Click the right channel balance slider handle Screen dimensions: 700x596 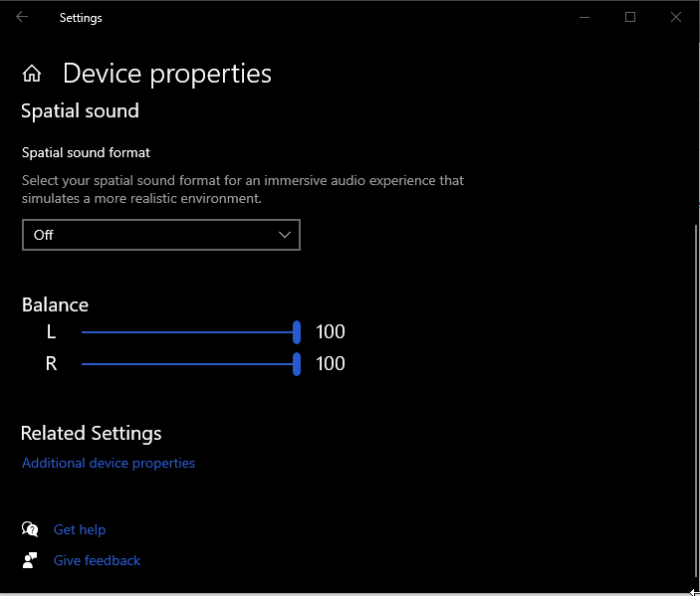coord(297,364)
